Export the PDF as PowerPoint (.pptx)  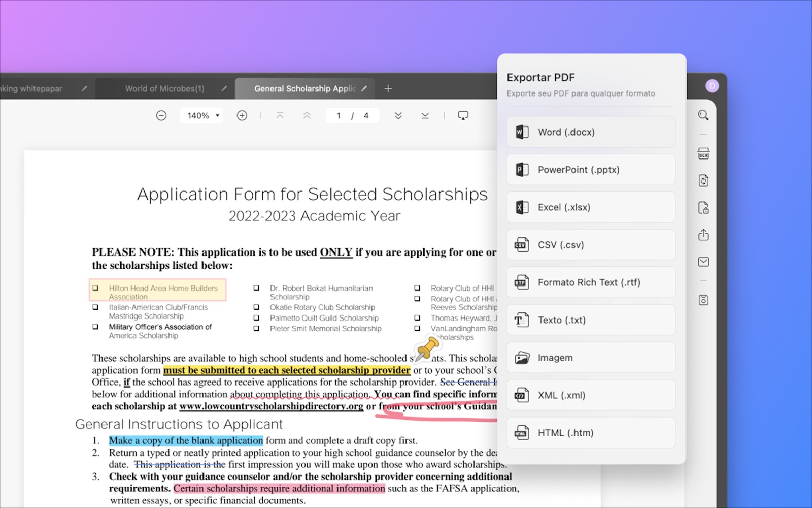point(591,170)
